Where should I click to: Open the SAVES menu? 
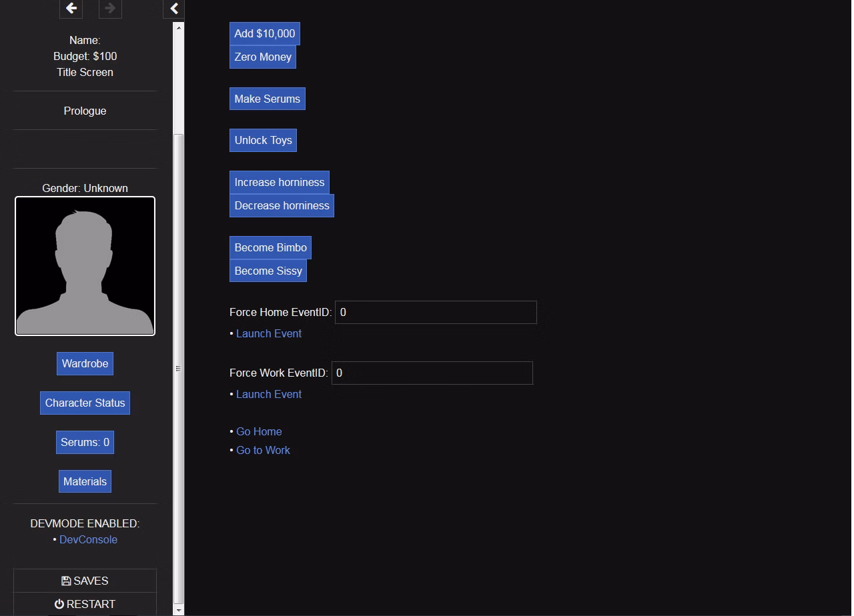pyautogui.click(x=85, y=581)
